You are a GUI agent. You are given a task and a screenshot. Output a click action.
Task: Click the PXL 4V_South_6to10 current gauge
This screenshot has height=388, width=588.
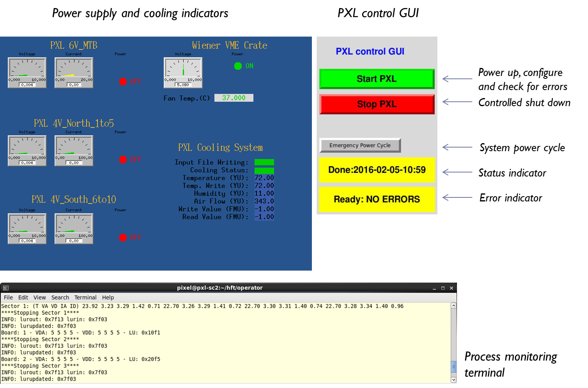pos(74,228)
